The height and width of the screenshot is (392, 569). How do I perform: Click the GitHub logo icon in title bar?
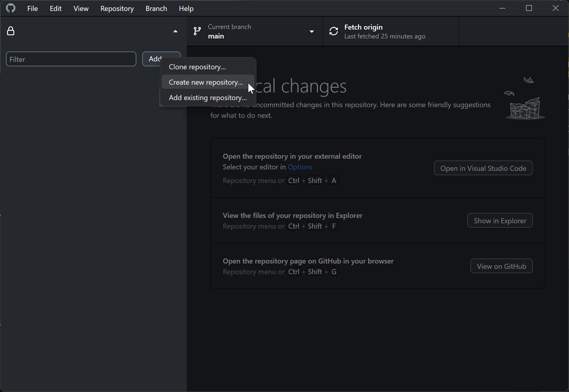pyautogui.click(x=11, y=8)
